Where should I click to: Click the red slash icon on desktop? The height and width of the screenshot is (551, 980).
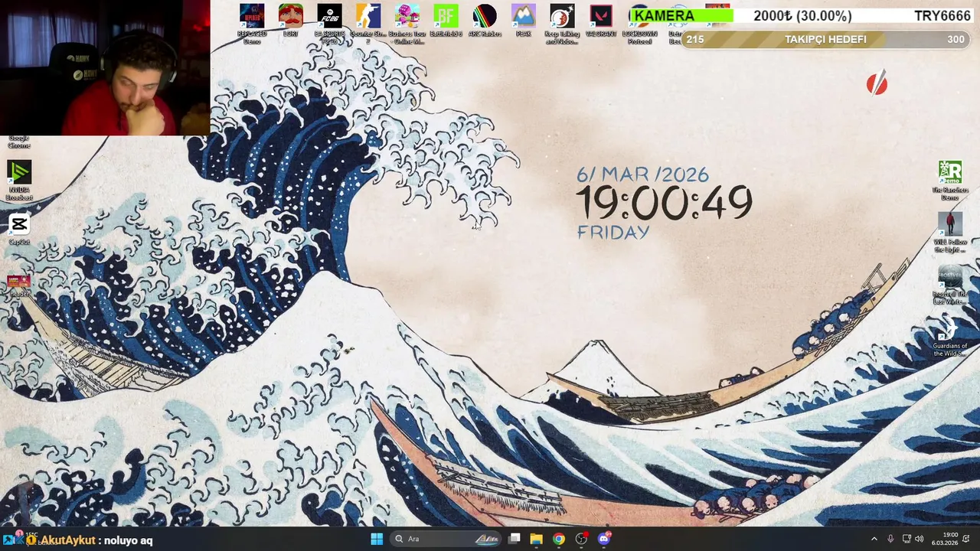coord(877,83)
